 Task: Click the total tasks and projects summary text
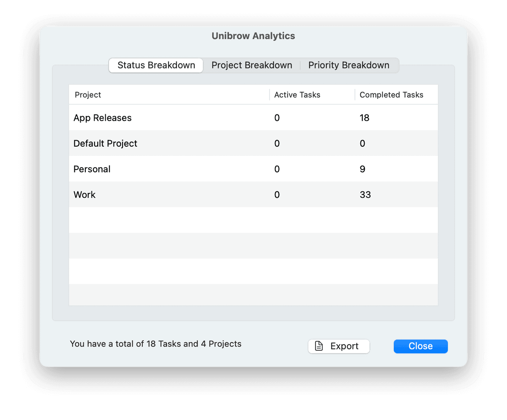click(x=155, y=344)
